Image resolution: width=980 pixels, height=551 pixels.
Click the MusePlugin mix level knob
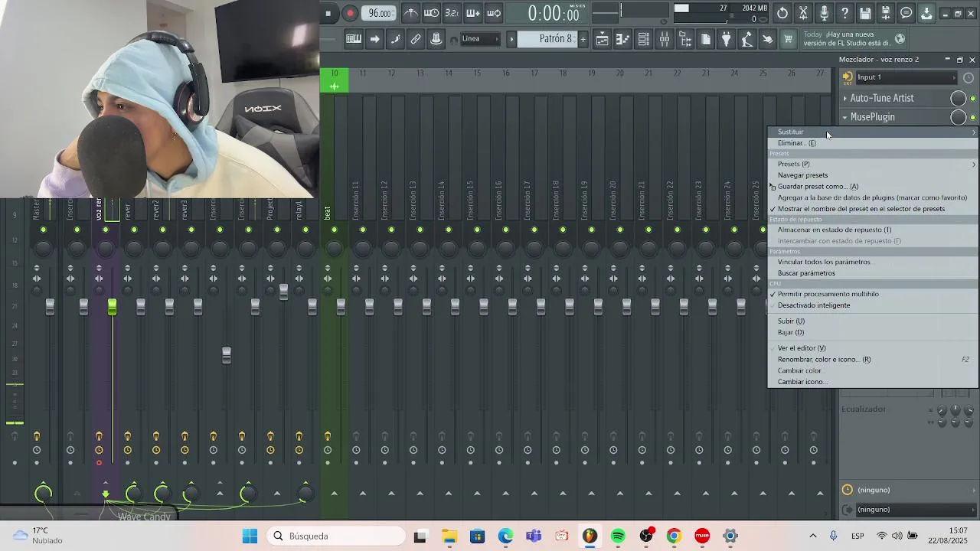point(958,117)
